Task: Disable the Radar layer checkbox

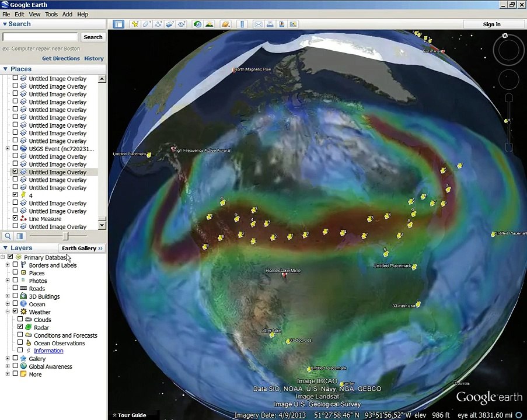Action: tap(20, 327)
